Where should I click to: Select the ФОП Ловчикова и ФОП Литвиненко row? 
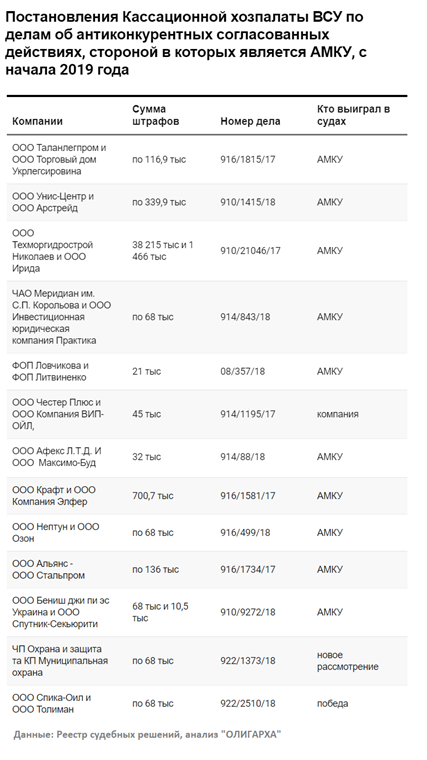[x=207, y=371]
